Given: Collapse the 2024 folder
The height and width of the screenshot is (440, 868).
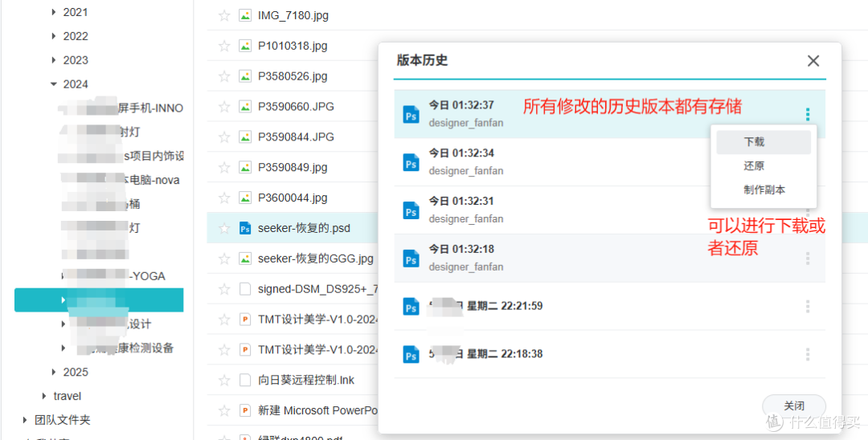Looking at the screenshot, I should pos(54,84).
